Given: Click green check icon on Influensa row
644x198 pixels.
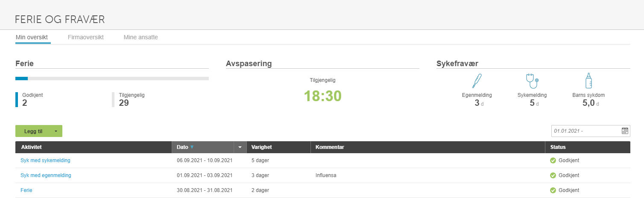Looking at the screenshot, I should click(553, 175).
